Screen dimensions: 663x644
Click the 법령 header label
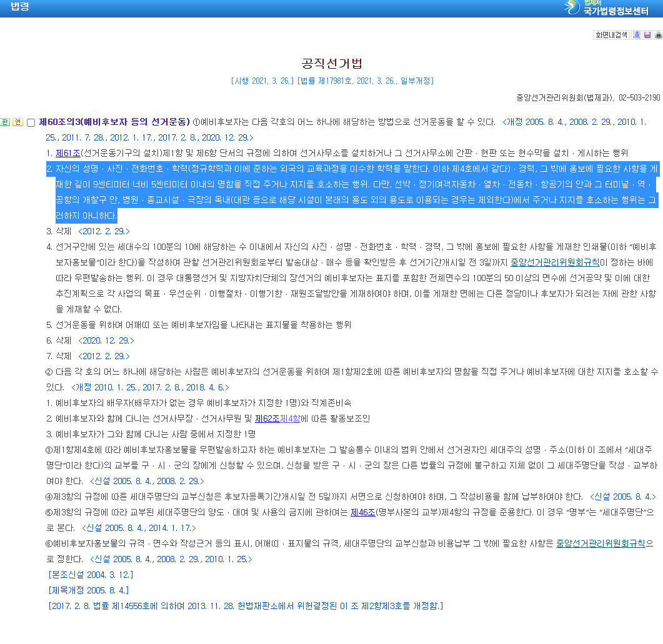[x=19, y=6]
